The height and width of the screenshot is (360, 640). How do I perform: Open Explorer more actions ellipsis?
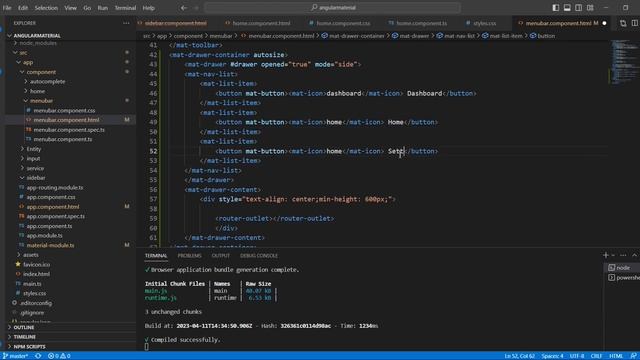pyautogui.click(x=126, y=23)
